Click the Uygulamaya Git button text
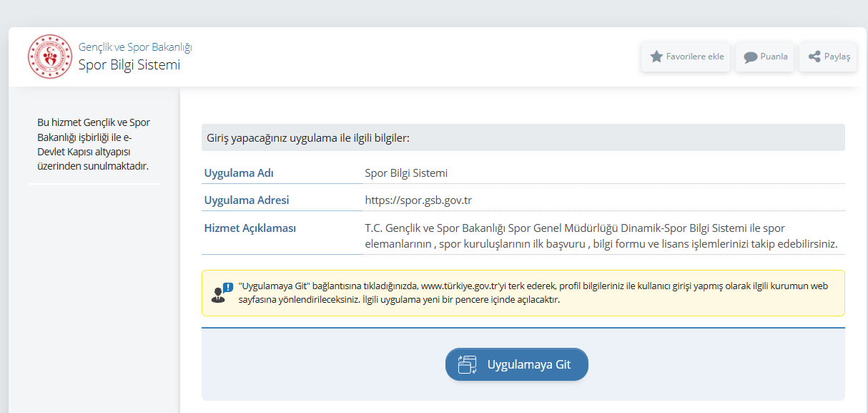Screen dimensions: 868x413 click(x=528, y=364)
